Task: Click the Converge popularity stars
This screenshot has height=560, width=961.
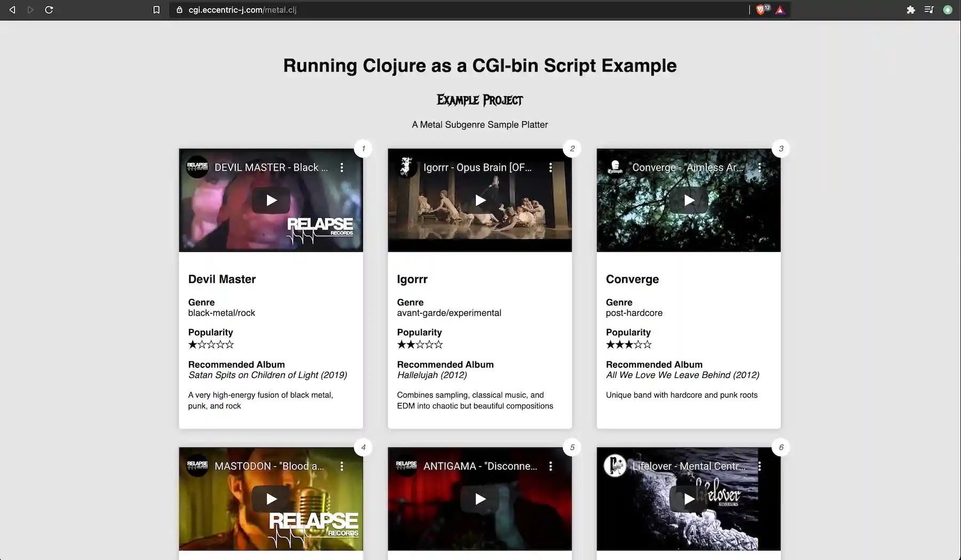Action: [x=628, y=345]
